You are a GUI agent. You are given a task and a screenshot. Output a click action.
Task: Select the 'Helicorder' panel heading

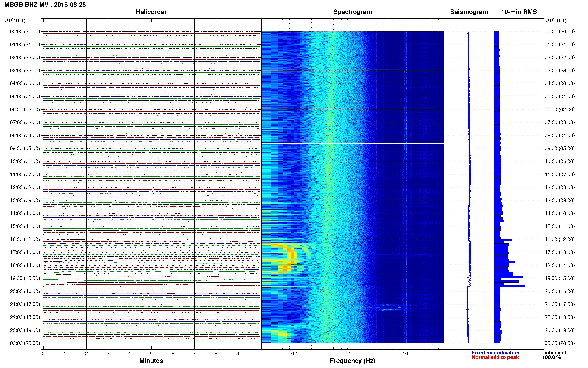click(x=151, y=12)
